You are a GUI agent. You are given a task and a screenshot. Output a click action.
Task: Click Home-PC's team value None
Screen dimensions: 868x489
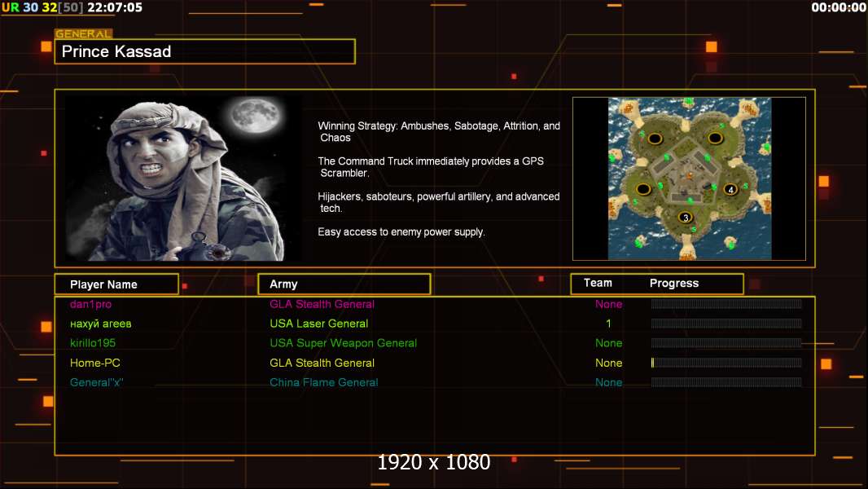coord(609,363)
